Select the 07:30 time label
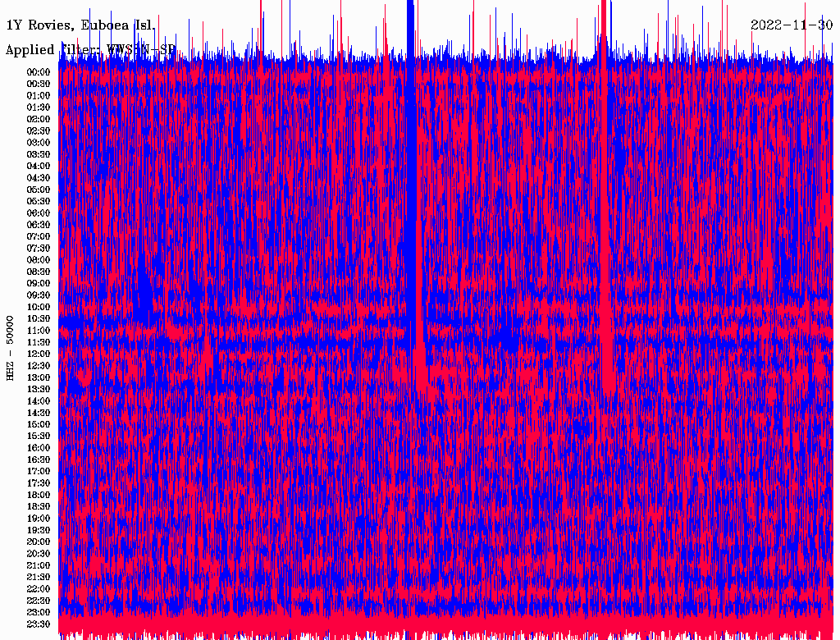This screenshot has width=840, height=640. coord(39,248)
